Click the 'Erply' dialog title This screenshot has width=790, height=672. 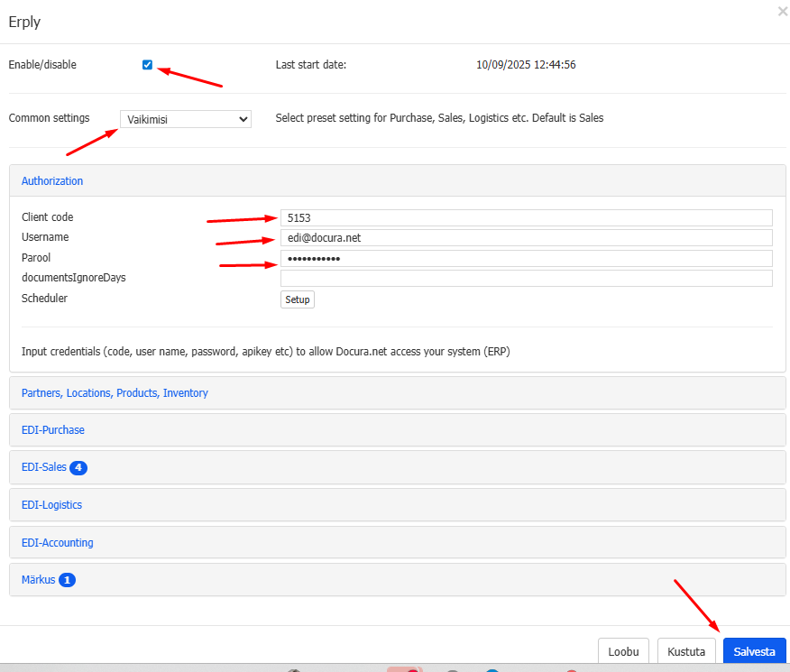tap(24, 22)
